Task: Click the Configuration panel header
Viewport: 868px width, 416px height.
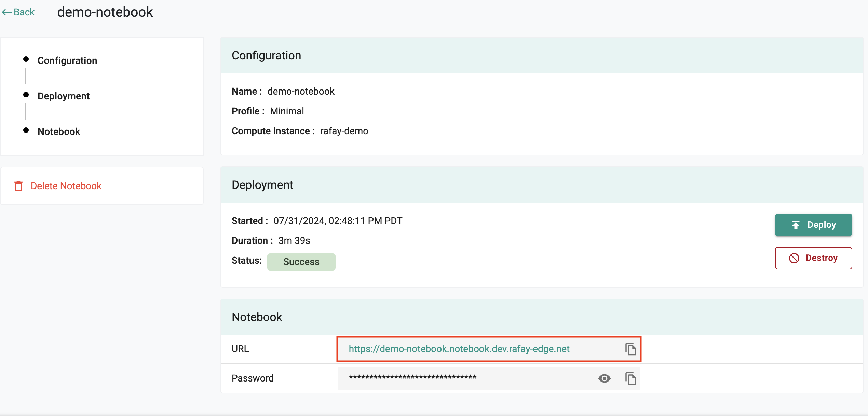Action: coord(542,55)
